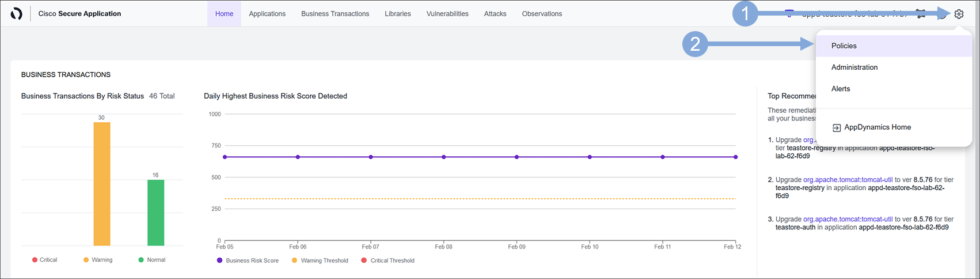Click the tomcat-util link in recommendation 3
This screenshot has height=279, width=980.
(848, 219)
